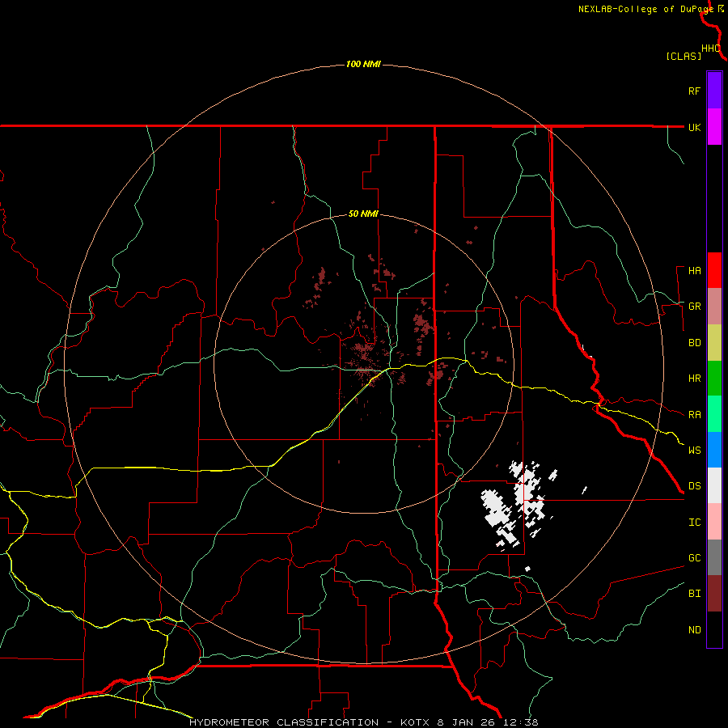The image size is (728, 728).
Task: Click the 12:38 timestamp
Action: click(521, 722)
